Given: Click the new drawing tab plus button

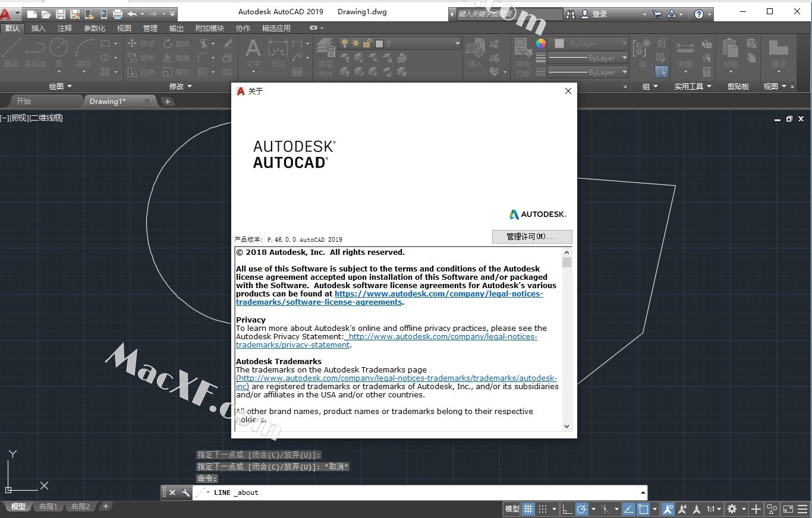Looking at the screenshot, I should click(x=168, y=102).
